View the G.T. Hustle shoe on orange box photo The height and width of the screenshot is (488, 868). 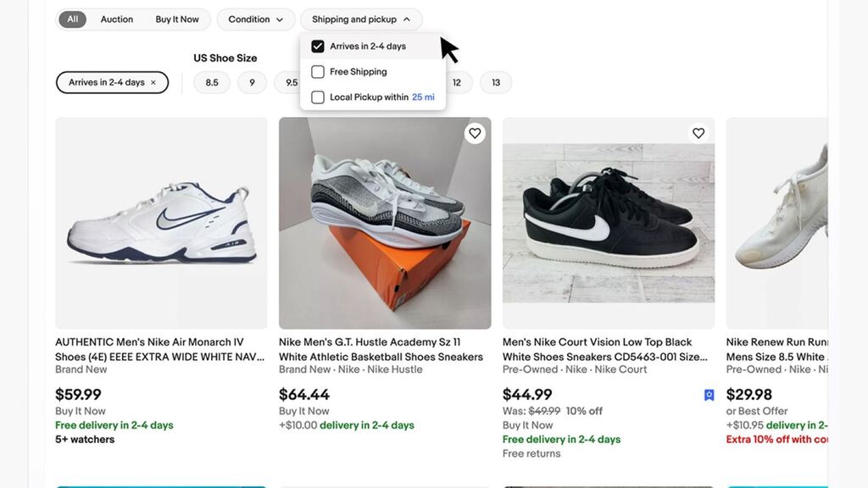385,223
